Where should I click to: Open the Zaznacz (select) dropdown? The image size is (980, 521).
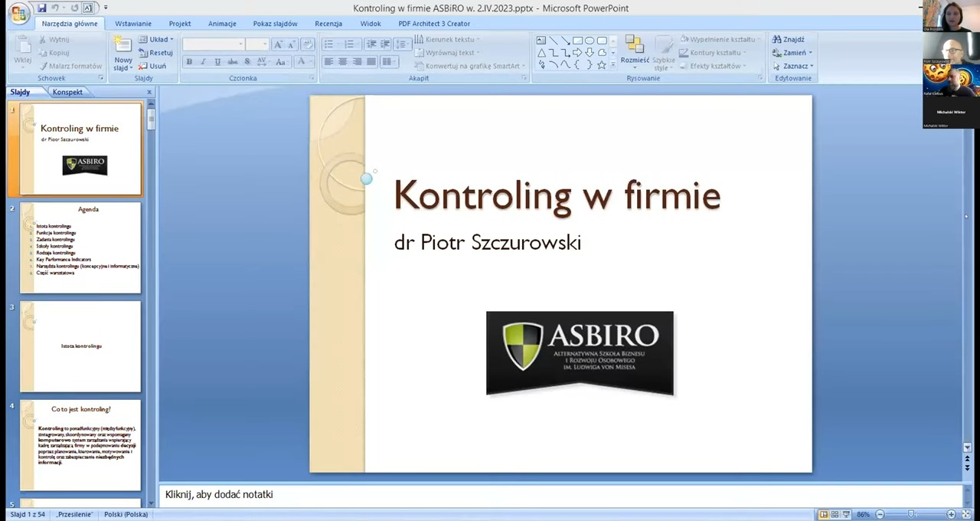coord(793,66)
